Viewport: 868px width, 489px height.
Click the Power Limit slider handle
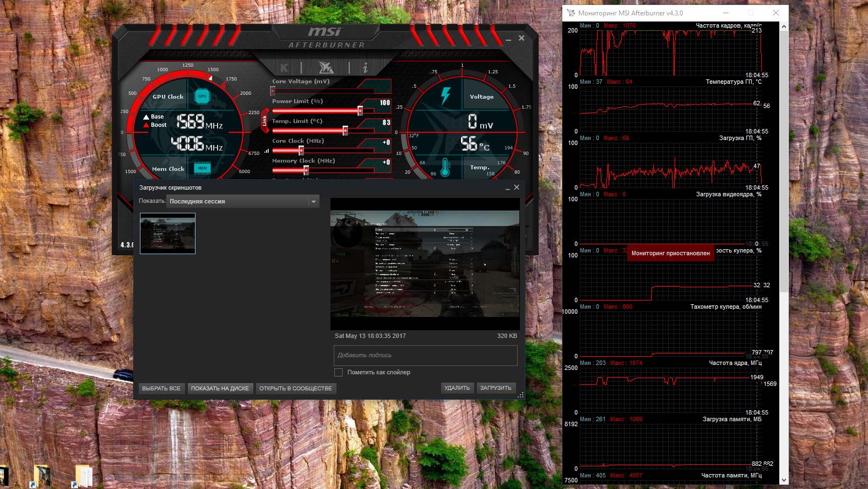tap(360, 111)
